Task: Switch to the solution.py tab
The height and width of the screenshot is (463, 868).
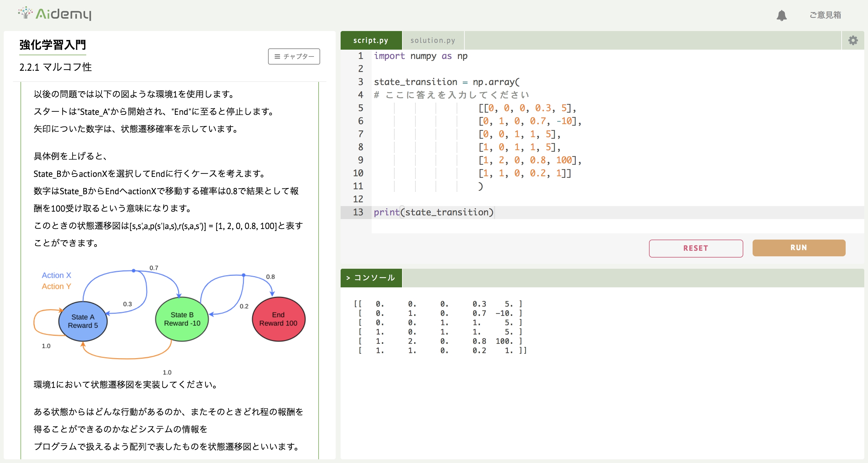Action: tap(433, 40)
